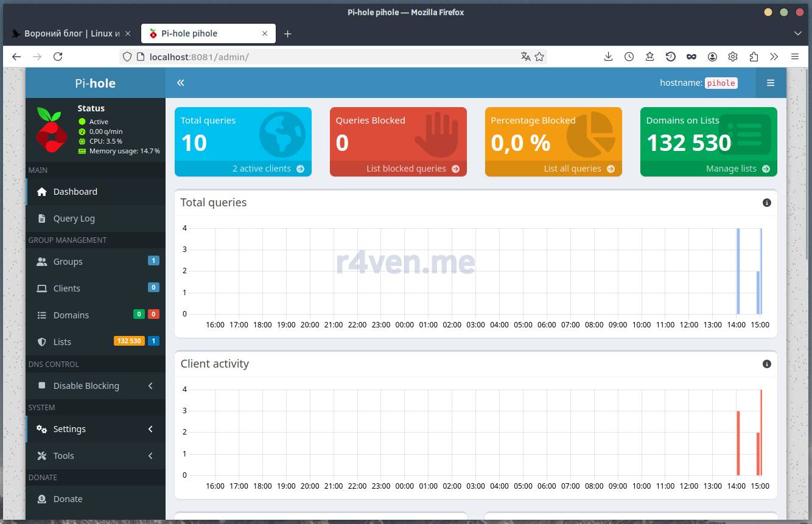Switch to the Вороний блог tab

pos(71,33)
